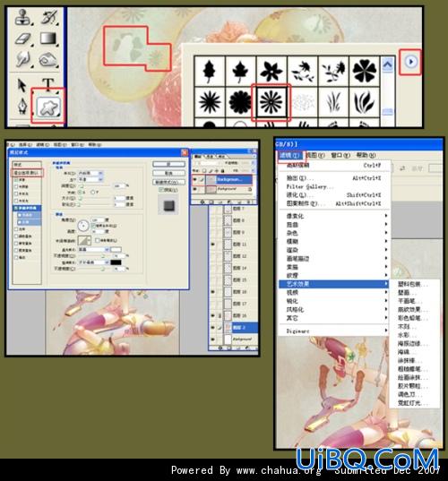The image size is (448, 481).
Task: Choose 水彩 (Watercolor) filter
Action: tap(414, 335)
